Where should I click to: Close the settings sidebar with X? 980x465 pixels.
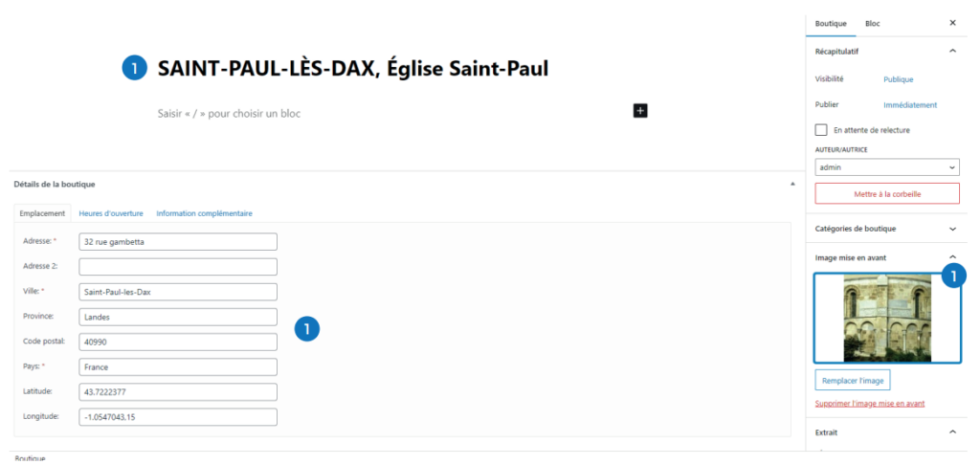[952, 23]
